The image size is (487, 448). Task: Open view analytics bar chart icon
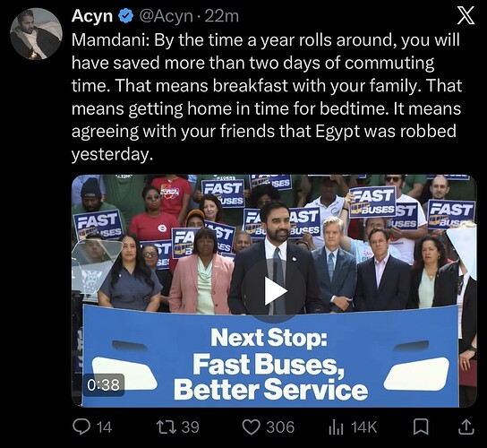coord(336,427)
